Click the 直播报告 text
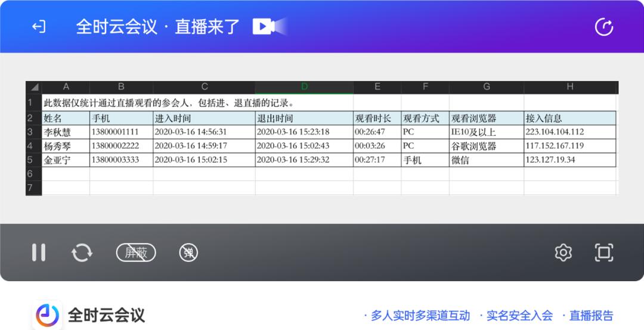This screenshot has width=644, height=330. click(x=591, y=316)
